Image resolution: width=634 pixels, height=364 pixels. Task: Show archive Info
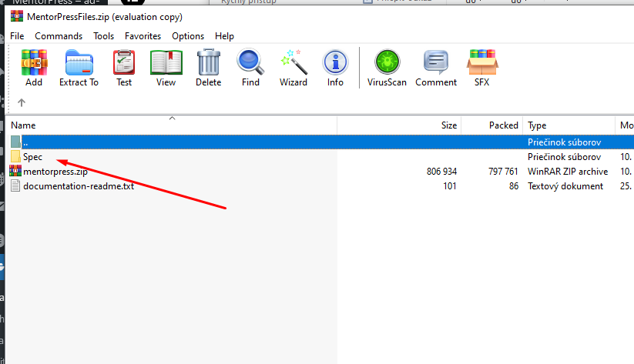[335, 68]
